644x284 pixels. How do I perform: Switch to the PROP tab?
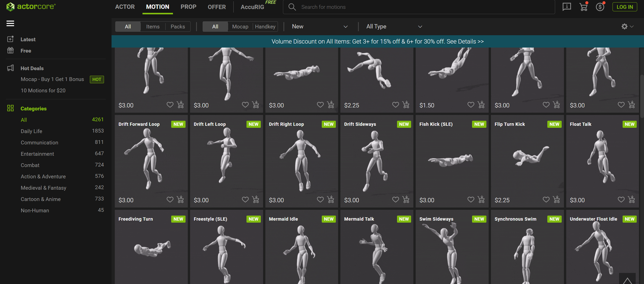188,7
